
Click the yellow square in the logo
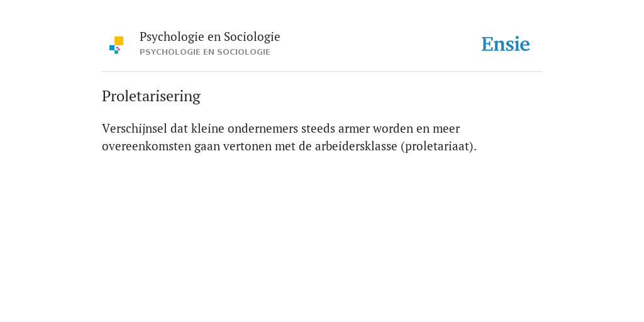119,41
